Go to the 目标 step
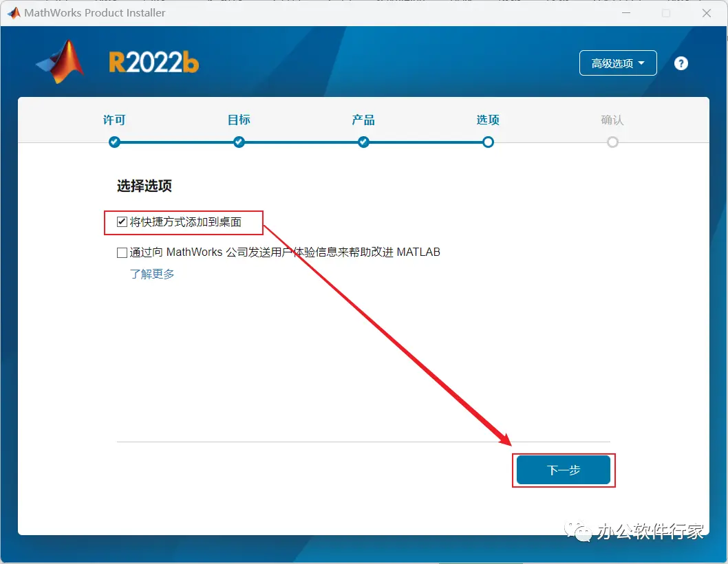The image size is (728, 564). coord(239,120)
